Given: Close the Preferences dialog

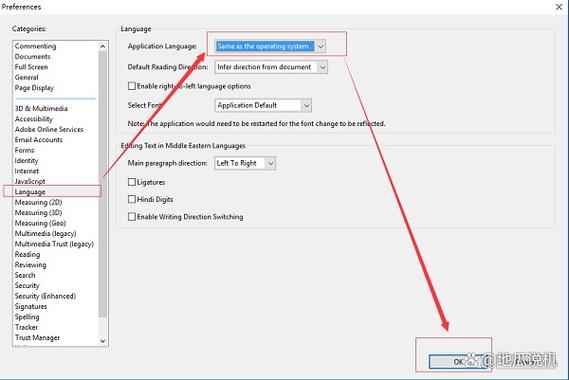Looking at the screenshot, I should [559, 7].
